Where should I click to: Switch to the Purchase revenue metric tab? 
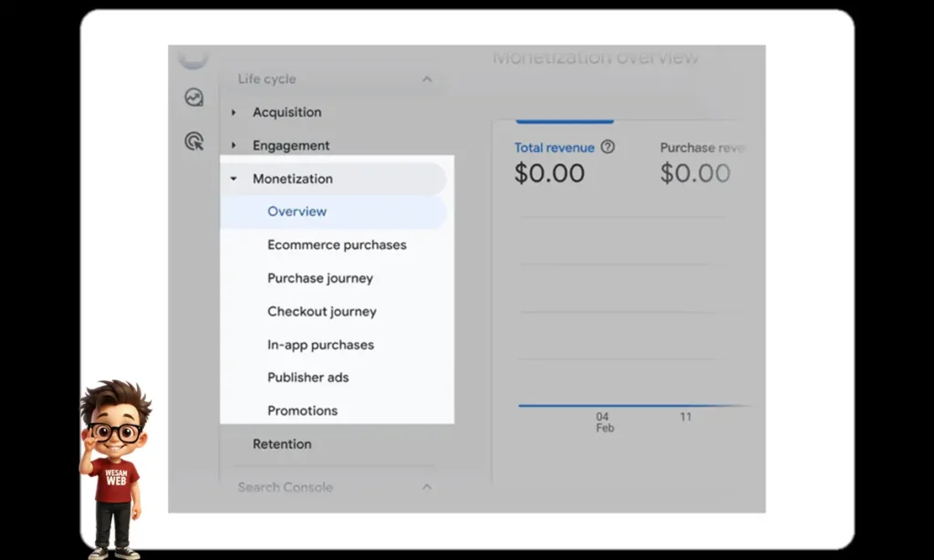pyautogui.click(x=702, y=147)
